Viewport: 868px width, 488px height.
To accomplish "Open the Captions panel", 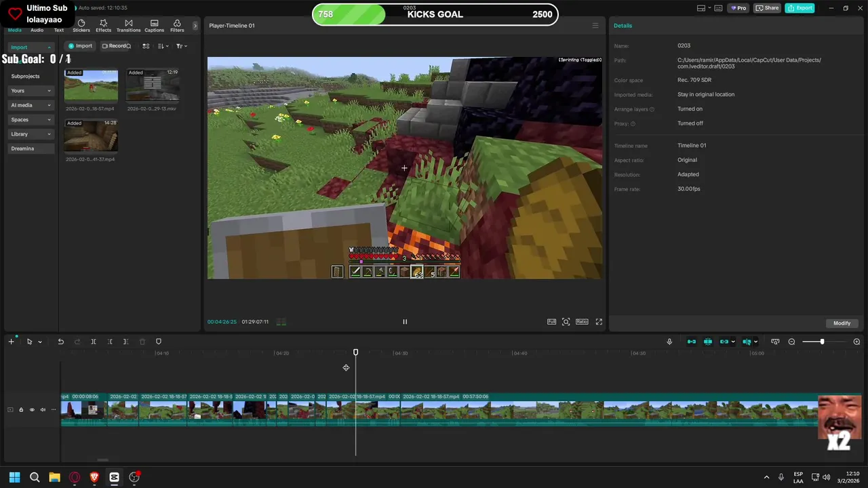I will pos(154,26).
